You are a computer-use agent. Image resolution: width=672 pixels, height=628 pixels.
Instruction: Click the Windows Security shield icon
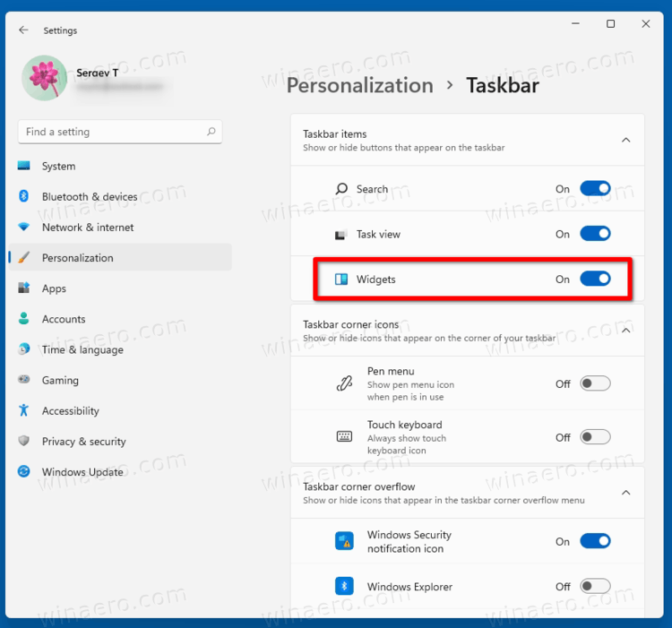344,540
